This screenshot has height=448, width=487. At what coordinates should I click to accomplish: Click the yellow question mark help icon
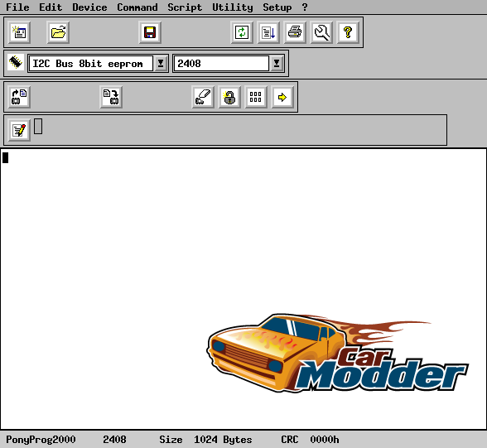tap(348, 32)
